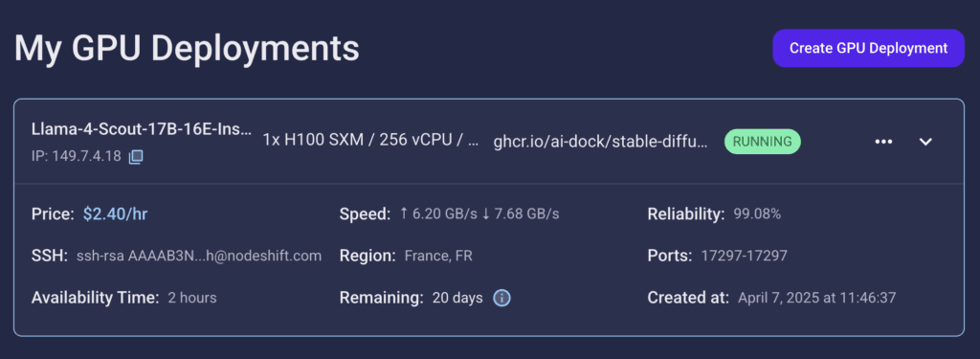The width and height of the screenshot is (980, 359).
Task: Click the Ports 17297-17297 value
Action: pos(744,256)
